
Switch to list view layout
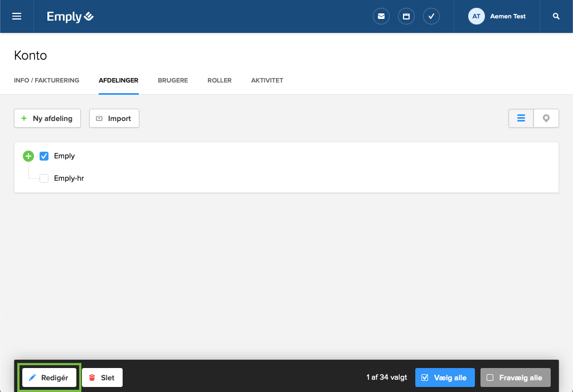[521, 118]
